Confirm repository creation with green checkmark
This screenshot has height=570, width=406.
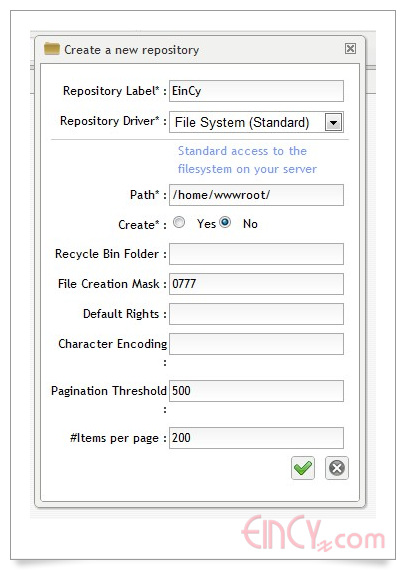point(303,468)
